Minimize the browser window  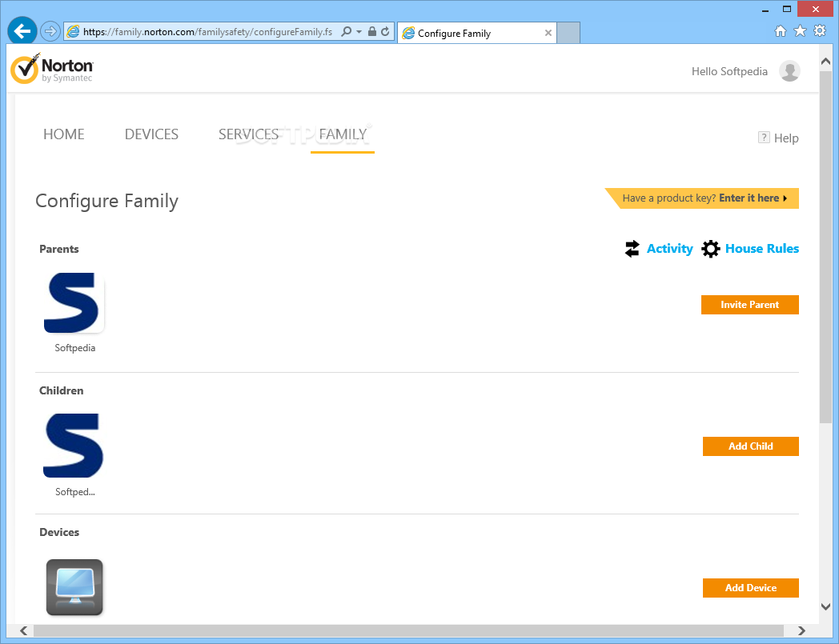point(765,10)
